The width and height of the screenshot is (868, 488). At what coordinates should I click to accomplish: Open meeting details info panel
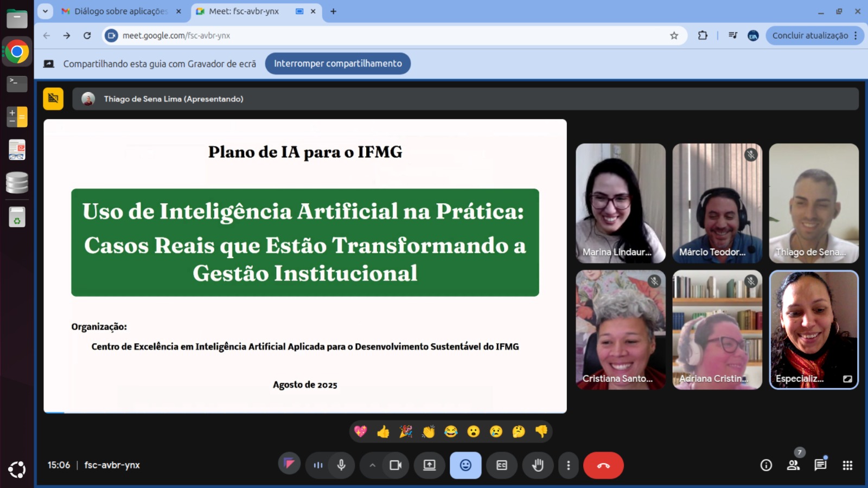click(766, 465)
